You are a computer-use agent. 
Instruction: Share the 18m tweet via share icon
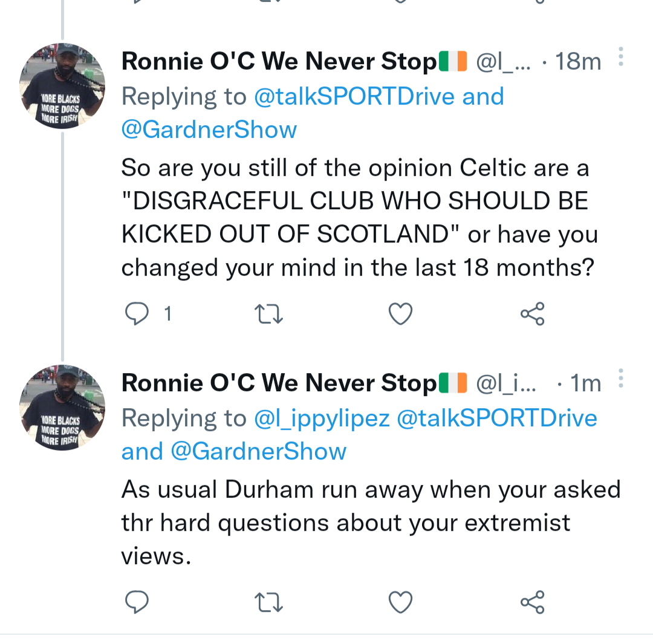point(533,314)
